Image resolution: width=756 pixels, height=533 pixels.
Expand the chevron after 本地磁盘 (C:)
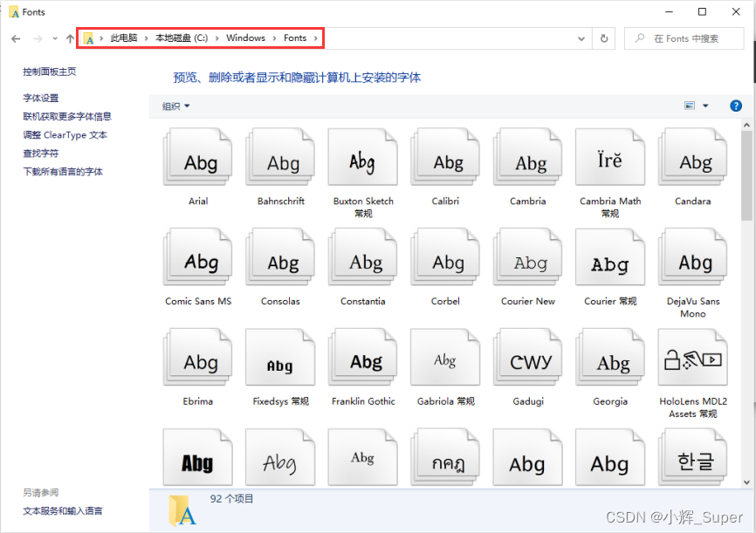tap(217, 38)
